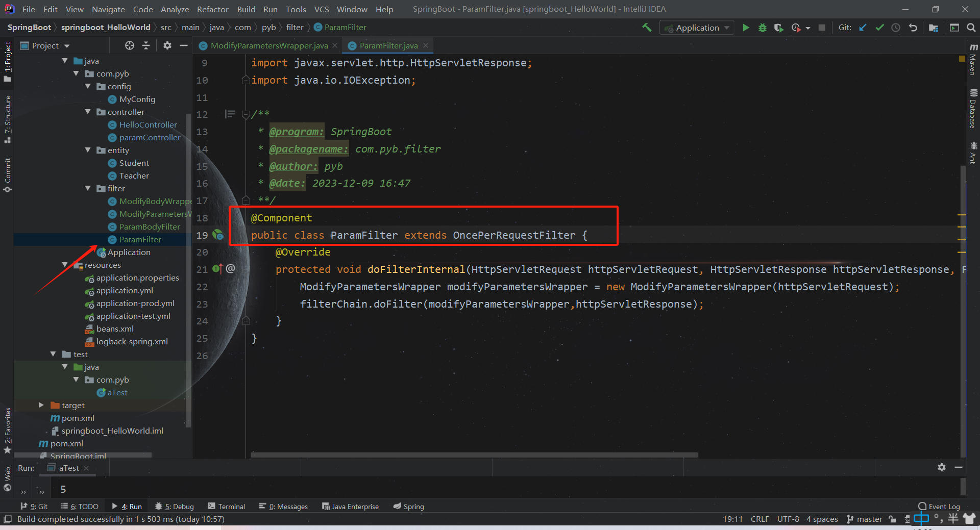
Task: Click Git rollback undo arrow icon
Action: click(913, 28)
